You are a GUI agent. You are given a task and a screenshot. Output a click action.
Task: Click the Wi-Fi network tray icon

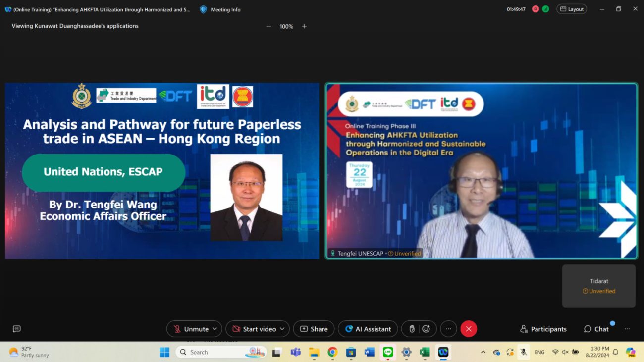(555, 352)
